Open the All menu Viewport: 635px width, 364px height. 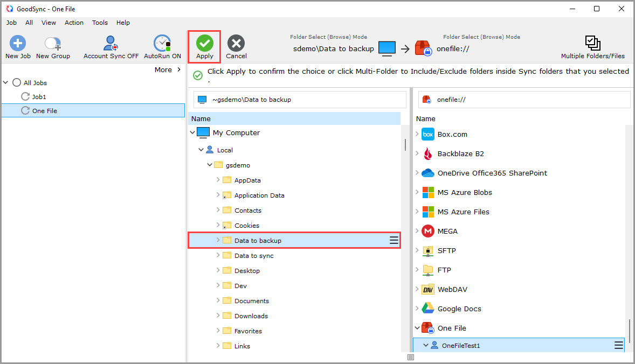point(29,23)
